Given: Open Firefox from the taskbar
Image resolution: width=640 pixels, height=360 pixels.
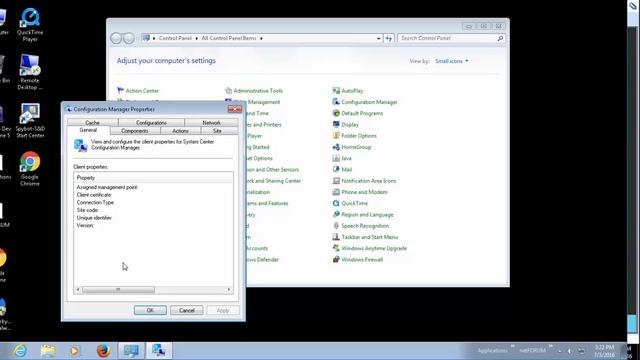Looking at the screenshot, I should point(103,351).
